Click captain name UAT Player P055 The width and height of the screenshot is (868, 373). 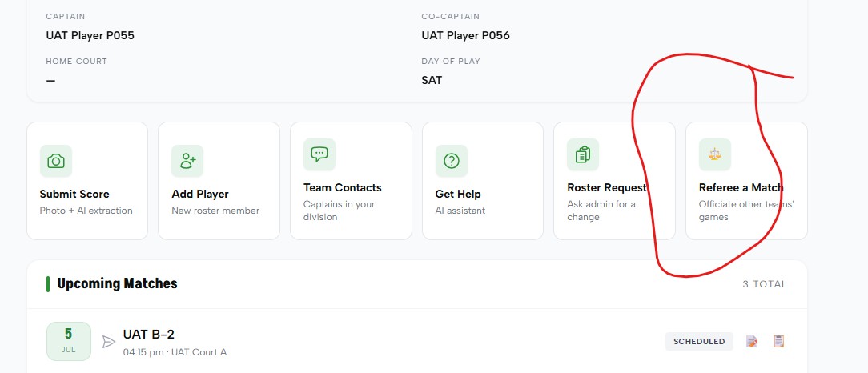90,35
